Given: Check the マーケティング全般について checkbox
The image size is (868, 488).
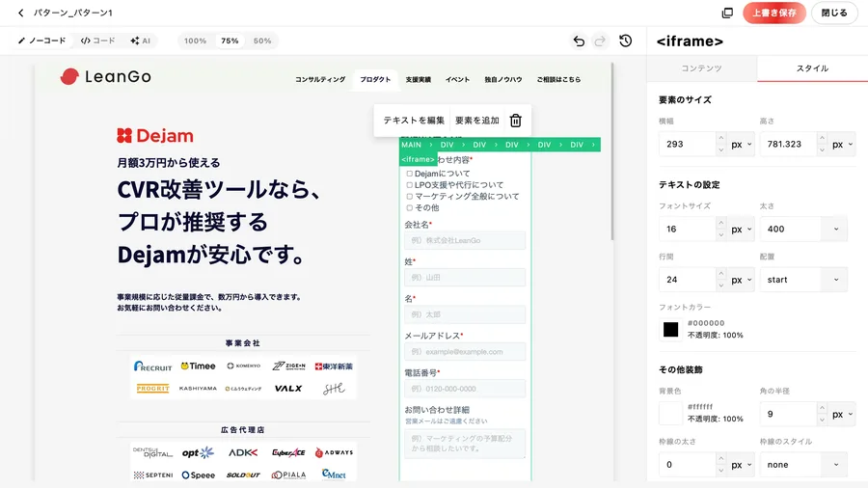Looking at the screenshot, I should [x=410, y=197].
